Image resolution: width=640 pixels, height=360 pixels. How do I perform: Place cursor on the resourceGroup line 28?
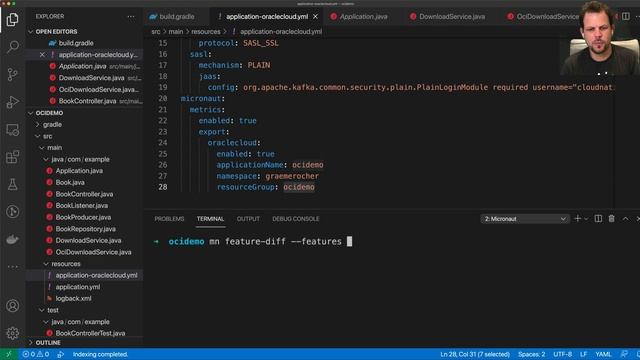click(x=265, y=187)
